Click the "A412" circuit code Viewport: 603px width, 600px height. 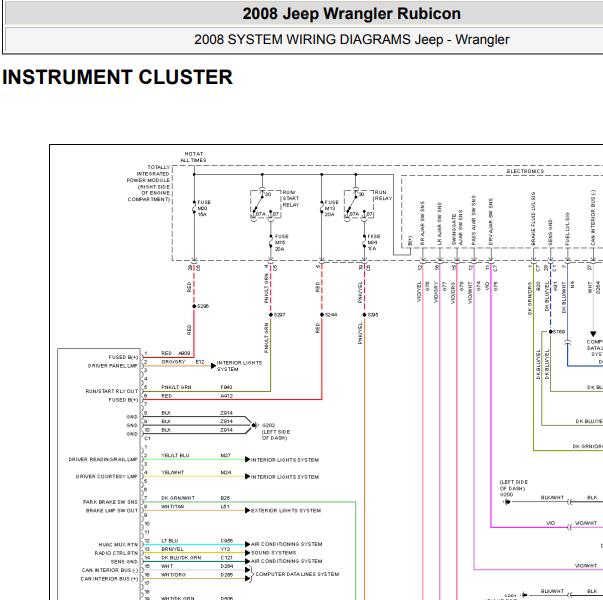(x=227, y=395)
